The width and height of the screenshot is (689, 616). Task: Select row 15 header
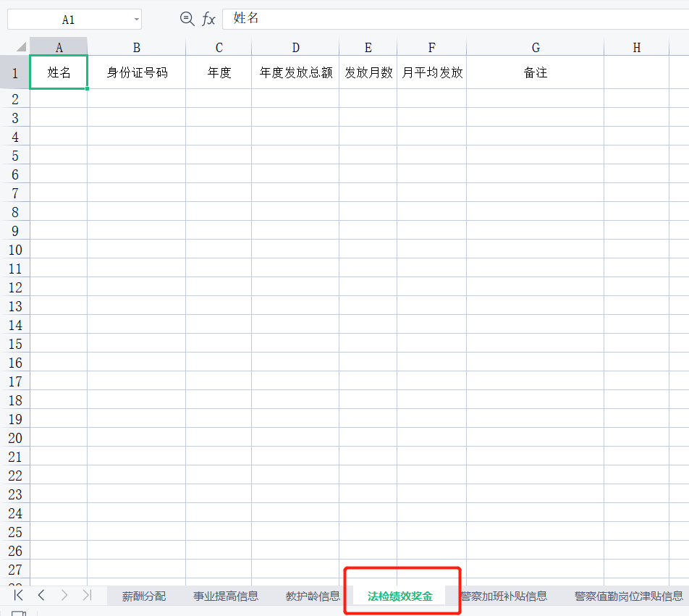click(x=15, y=344)
